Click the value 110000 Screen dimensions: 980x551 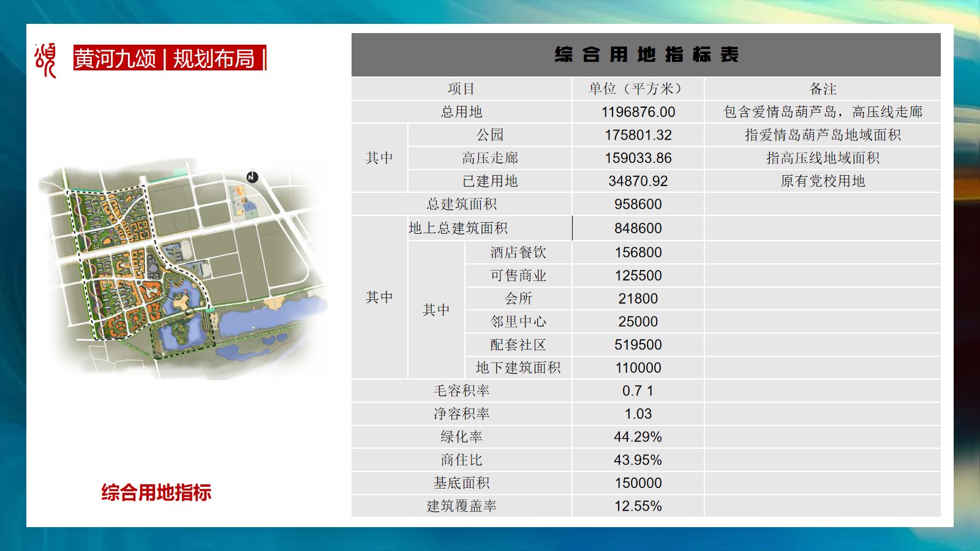point(638,368)
